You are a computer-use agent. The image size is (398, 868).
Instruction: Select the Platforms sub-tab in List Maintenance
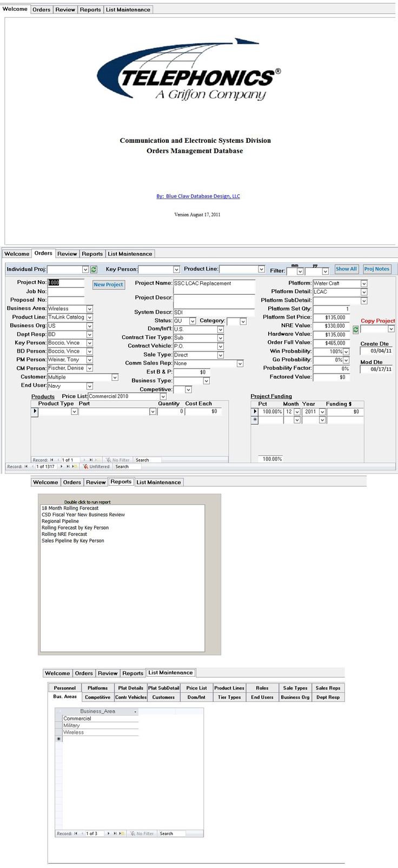[x=98, y=688]
